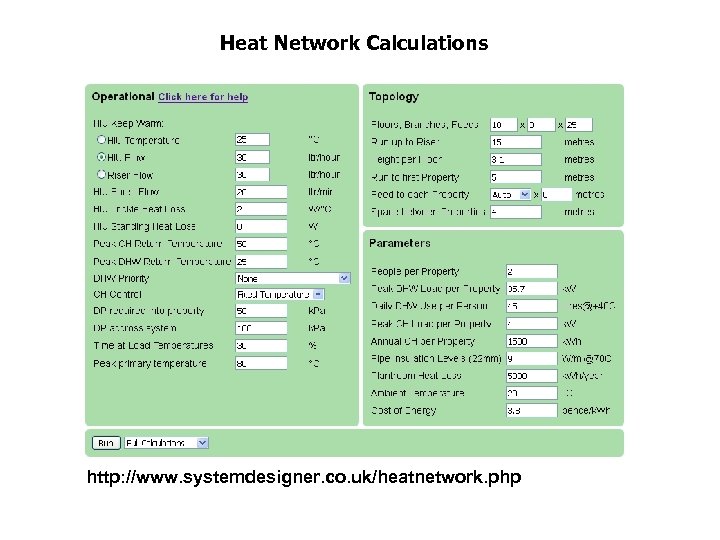Viewport: 720px width, 540px height.
Task: Click the Ambient Temperature field
Action: click(532, 394)
